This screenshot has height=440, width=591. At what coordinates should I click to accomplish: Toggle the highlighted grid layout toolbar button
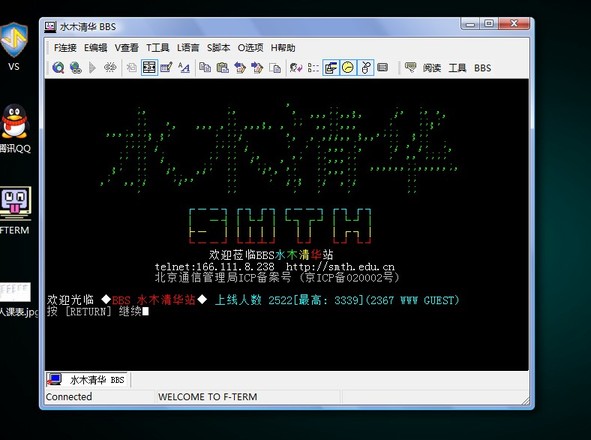149,68
